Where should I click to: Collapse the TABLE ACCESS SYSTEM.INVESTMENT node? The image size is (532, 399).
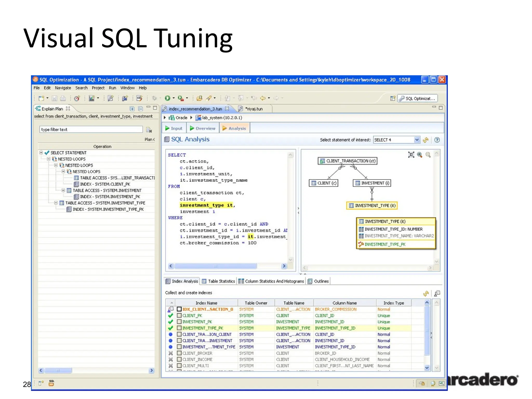pos(63,190)
